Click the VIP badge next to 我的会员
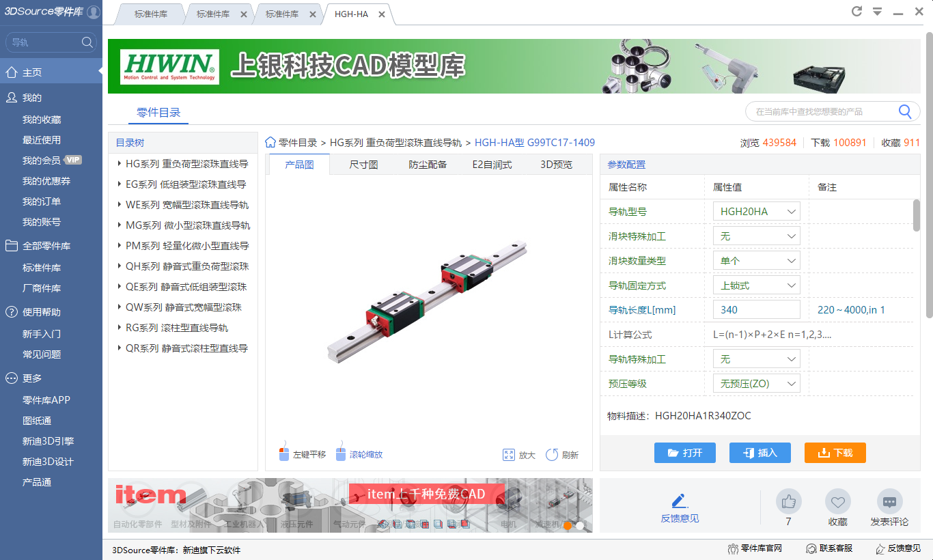The height and width of the screenshot is (560, 933). tap(73, 160)
